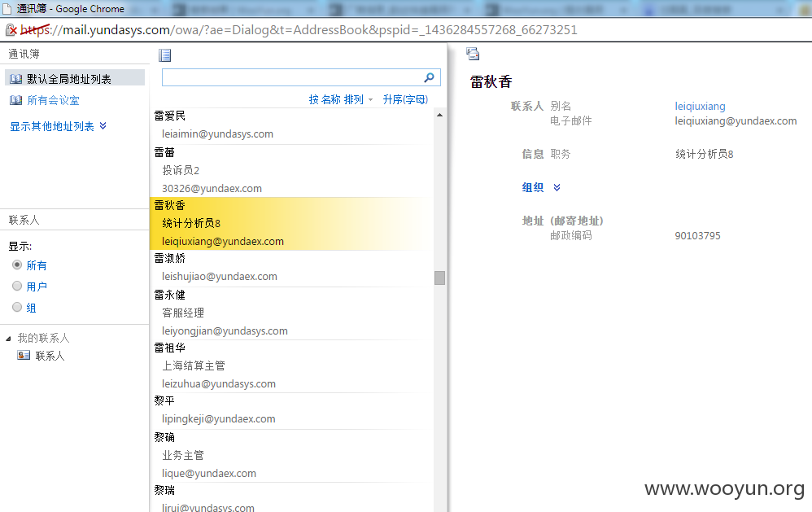Image resolution: width=812 pixels, height=512 pixels.
Task: Click postal code value 90103795
Action: point(697,236)
